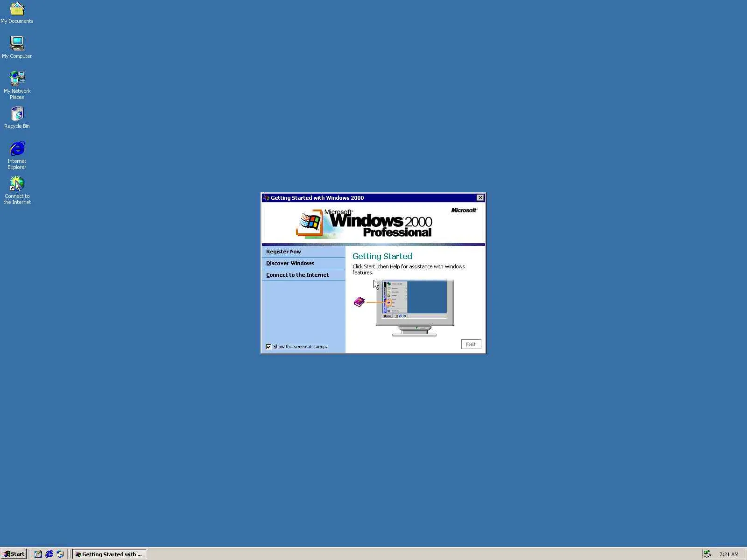Select the My Network Places desktop icon
Screen dimensions: 747x560
coord(17,85)
